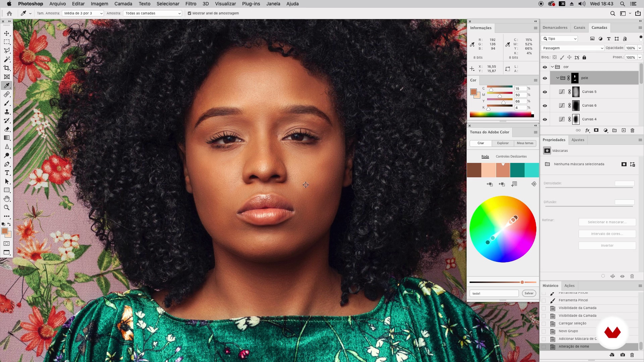The width and height of the screenshot is (644, 362).
Task: Collapse the pele group
Action: (558, 78)
